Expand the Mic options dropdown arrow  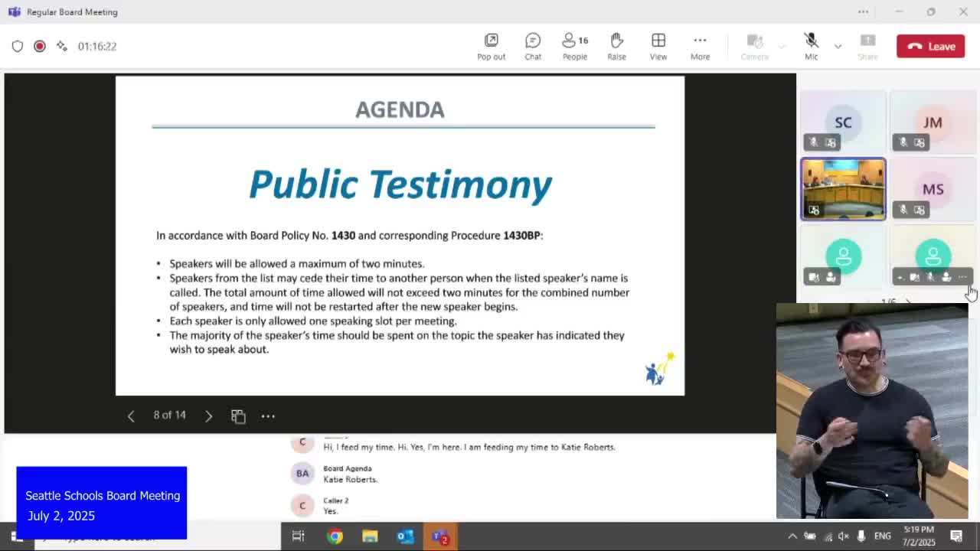838,46
